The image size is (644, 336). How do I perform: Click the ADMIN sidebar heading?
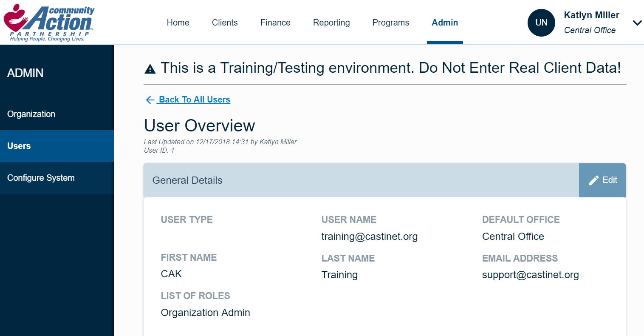coord(25,73)
